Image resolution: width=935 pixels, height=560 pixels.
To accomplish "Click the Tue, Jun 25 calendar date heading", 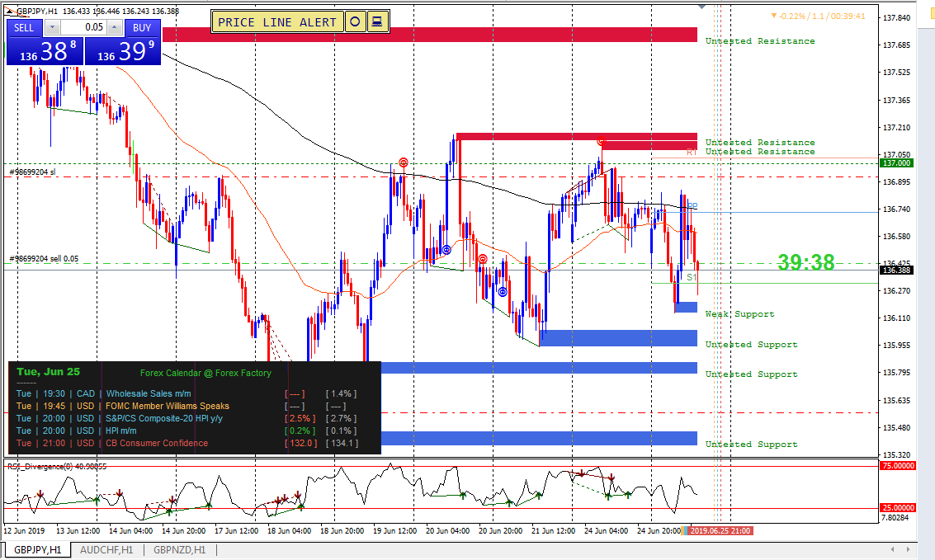I will click(x=49, y=372).
